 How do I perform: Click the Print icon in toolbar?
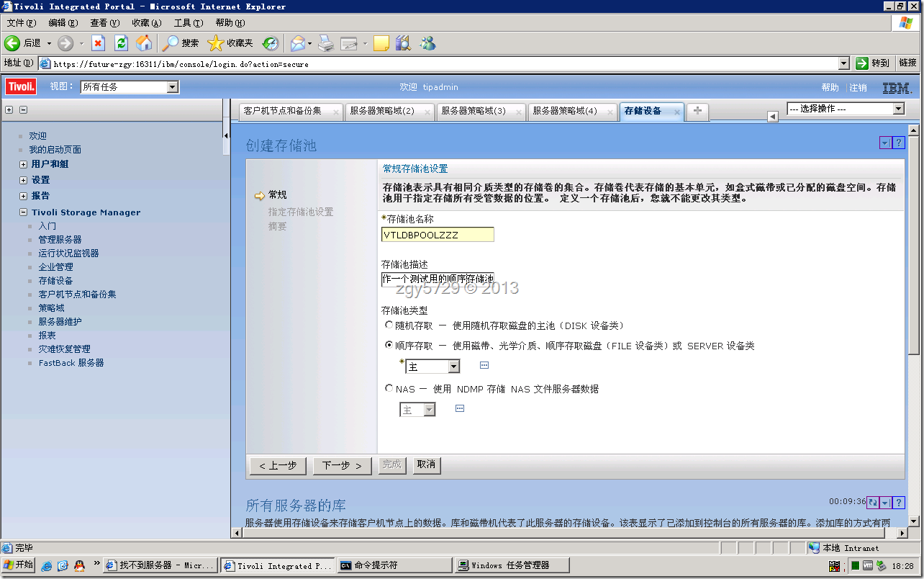[x=326, y=43]
